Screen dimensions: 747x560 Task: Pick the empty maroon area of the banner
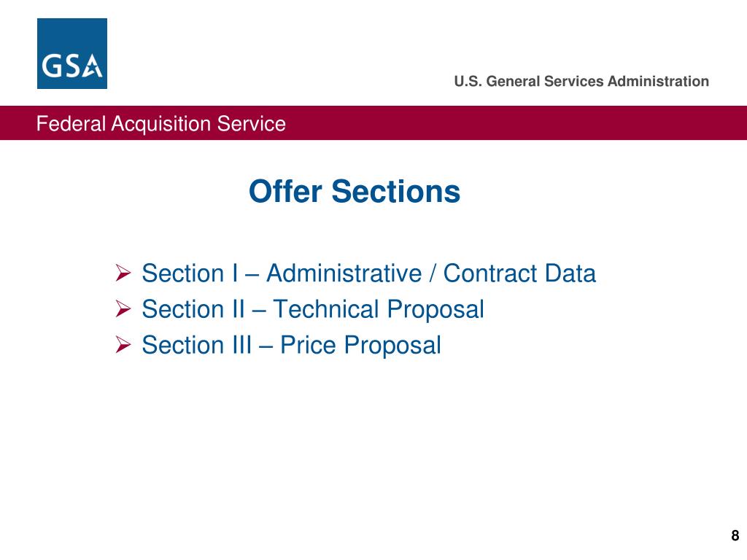coord(514,122)
